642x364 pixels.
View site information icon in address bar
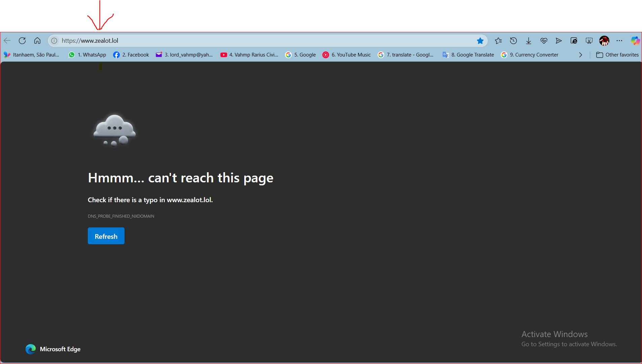pyautogui.click(x=54, y=41)
